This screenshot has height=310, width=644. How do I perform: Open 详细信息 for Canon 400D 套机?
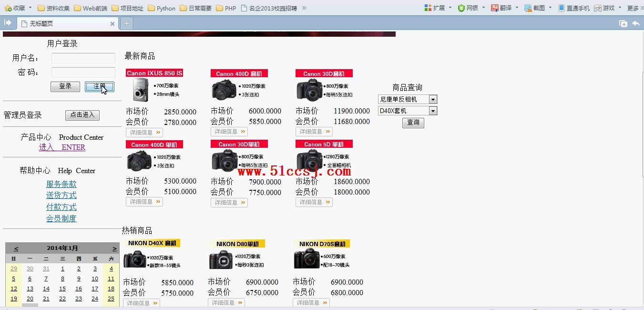click(x=229, y=132)
